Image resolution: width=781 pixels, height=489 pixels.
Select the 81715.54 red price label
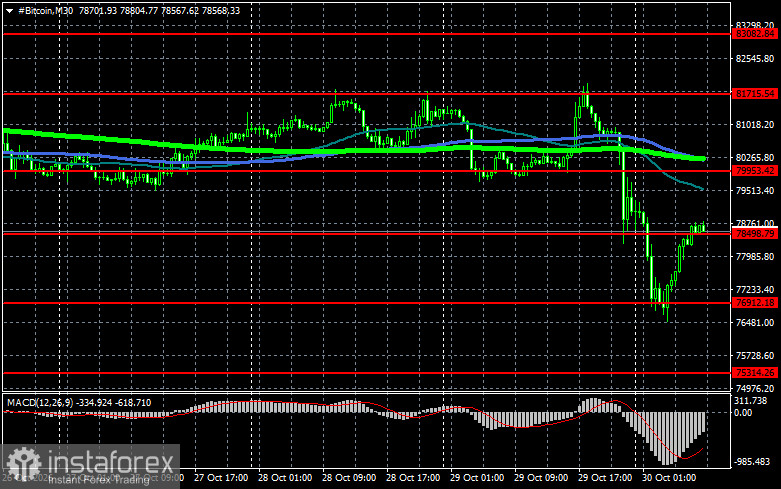[x=756, y=94]
